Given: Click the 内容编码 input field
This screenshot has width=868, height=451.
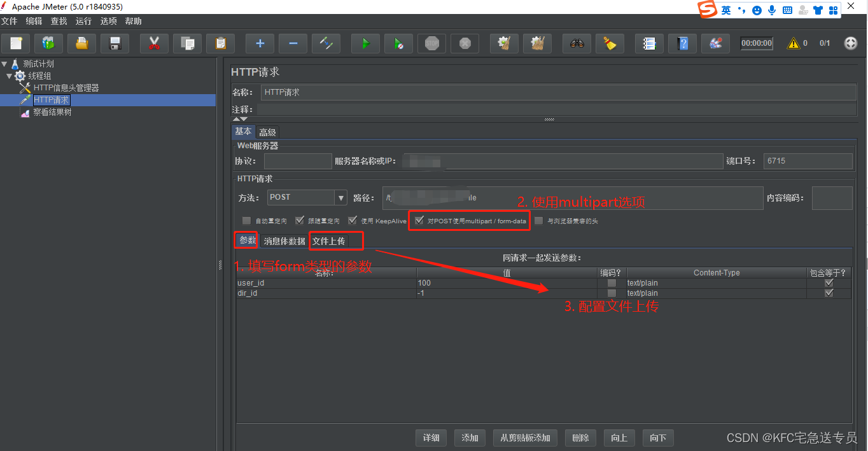Looking at the screenshot, I should click(x=832, y=198).
